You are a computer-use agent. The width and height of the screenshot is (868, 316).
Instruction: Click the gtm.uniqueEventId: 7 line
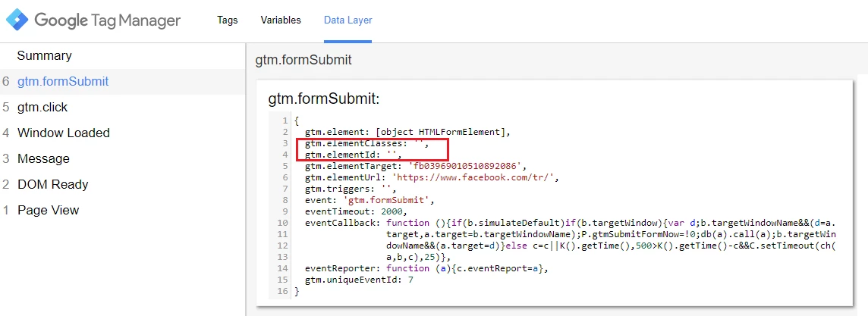[359, 280]
